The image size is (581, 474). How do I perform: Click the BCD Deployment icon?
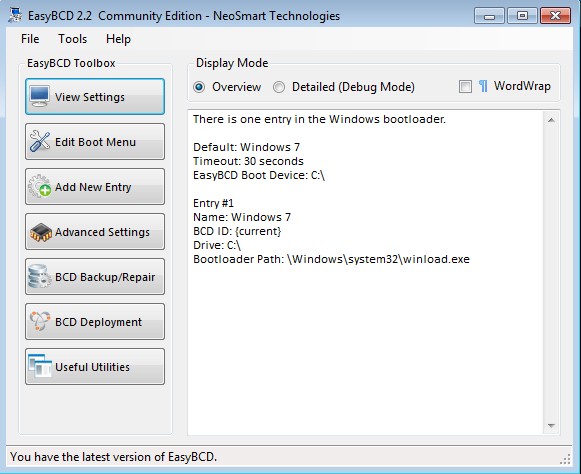(40, 321)
